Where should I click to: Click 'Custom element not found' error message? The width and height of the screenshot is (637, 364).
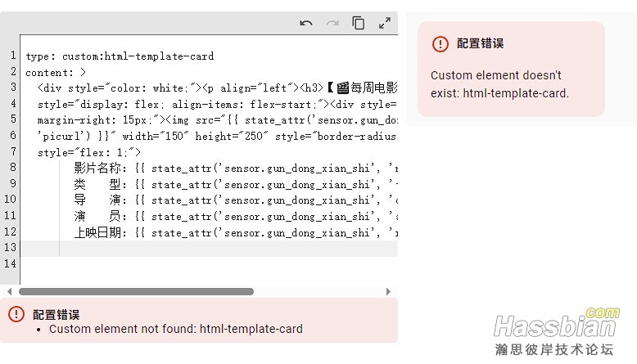(x=176, y=329)
